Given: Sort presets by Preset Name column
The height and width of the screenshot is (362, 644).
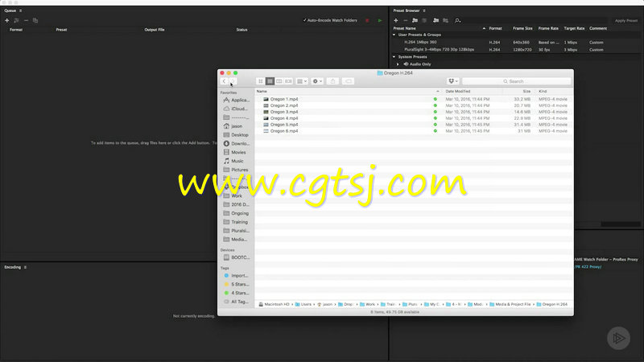Looking at the screenshot, I should (405, 28).
